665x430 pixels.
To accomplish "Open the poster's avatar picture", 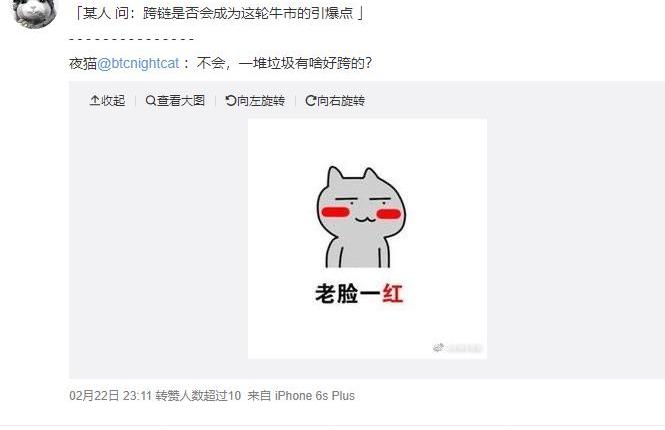I will 35,12.
